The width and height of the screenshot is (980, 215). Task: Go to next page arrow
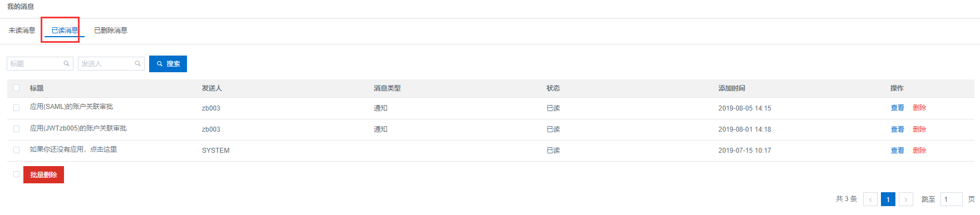906,199
